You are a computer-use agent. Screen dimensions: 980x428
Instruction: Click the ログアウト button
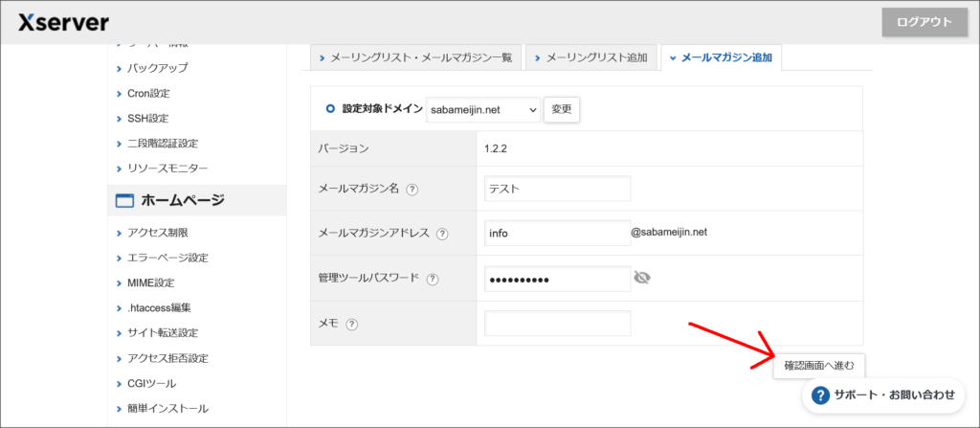[924, 23]
